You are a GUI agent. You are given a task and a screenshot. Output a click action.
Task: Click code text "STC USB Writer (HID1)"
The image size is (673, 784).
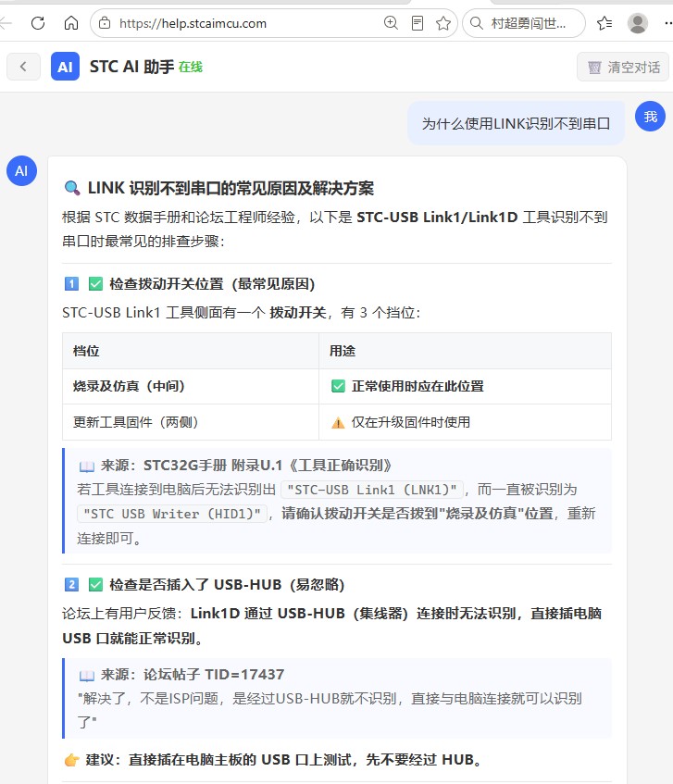pyautogui.click(x=171, y=514)
